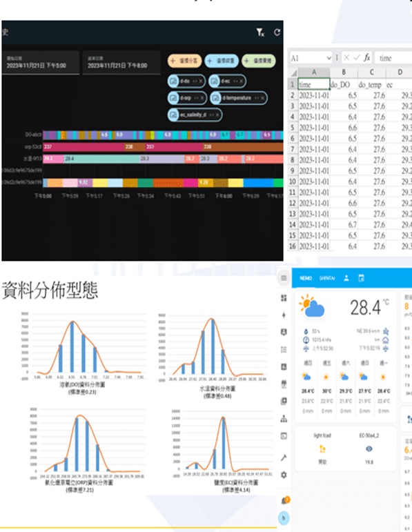The height and width of the screenshot is (532, 412).
Task: Open Insert Function with the fx icon
Action: click(x=367, y=58)
